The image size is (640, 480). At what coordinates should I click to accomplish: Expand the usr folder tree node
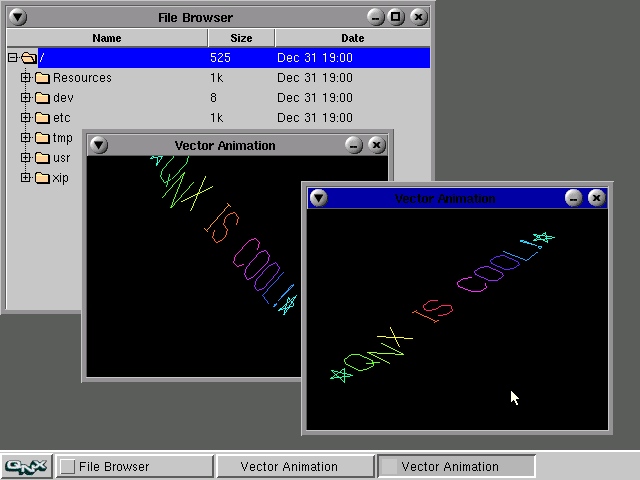tap(26, 158)
